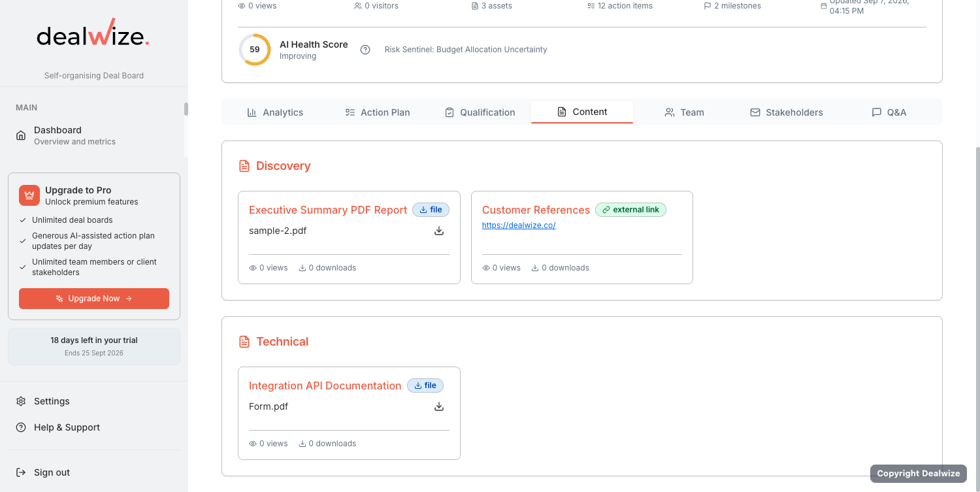Click the '3 assets' stat

click(492, 6)
